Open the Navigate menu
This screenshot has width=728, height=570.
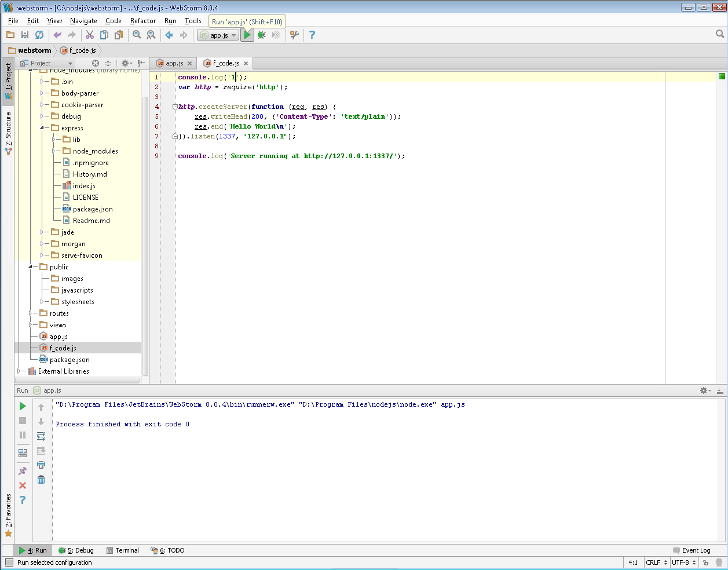[x=83, y=21]
